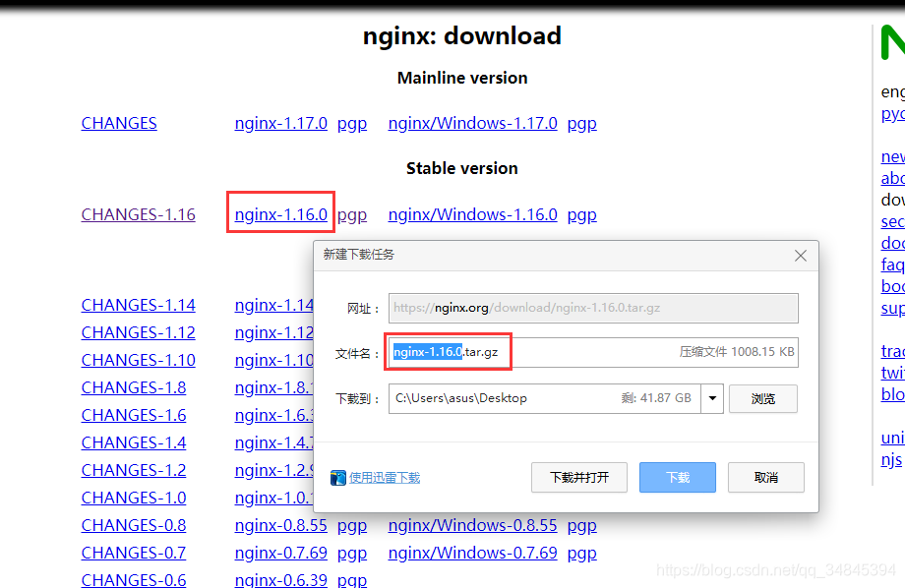Open CHANGES-1.16 link
The height and width of the screenshot is (588, 905).
[138, 214]
